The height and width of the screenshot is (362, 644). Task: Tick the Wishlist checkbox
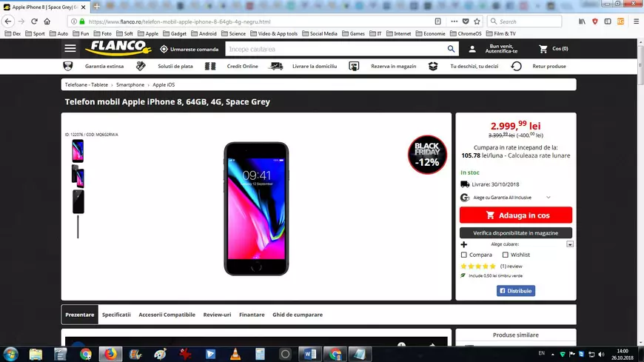click(505, 255)
